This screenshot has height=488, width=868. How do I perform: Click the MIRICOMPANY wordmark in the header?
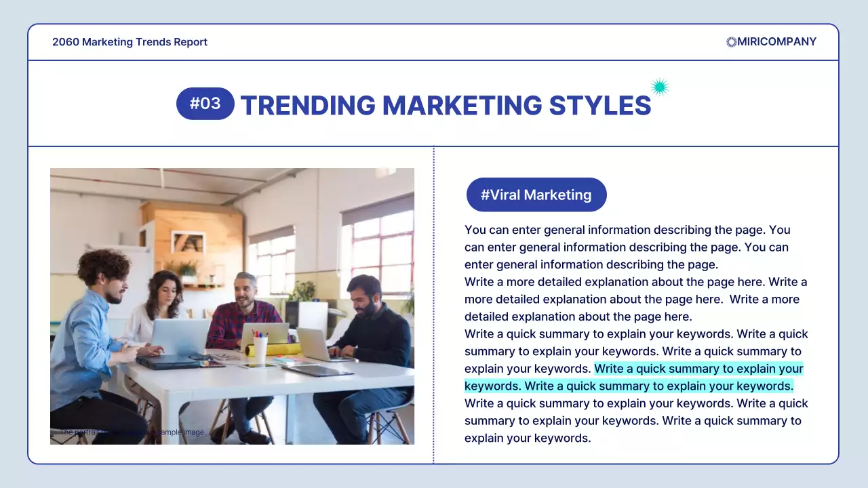point(775,42)
